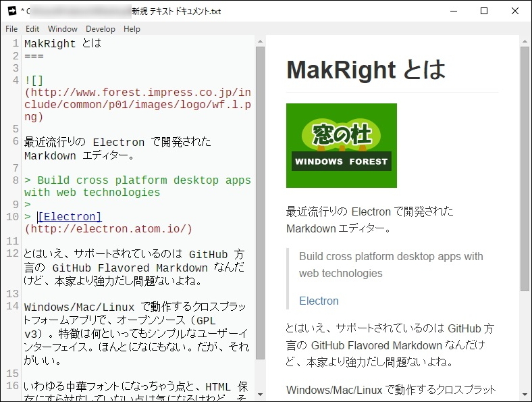
Task: Click line number 10 in the gutter
Action: pos(12,217)
